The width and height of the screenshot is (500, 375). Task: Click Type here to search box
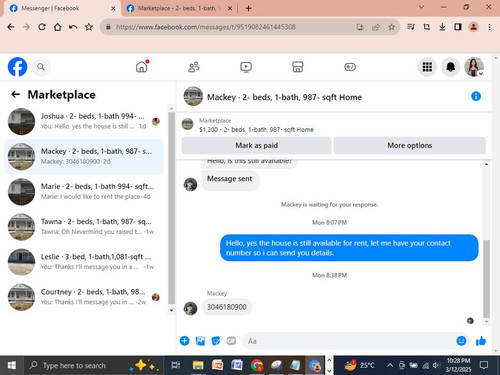pyautogui.click(x=93, y=366)
